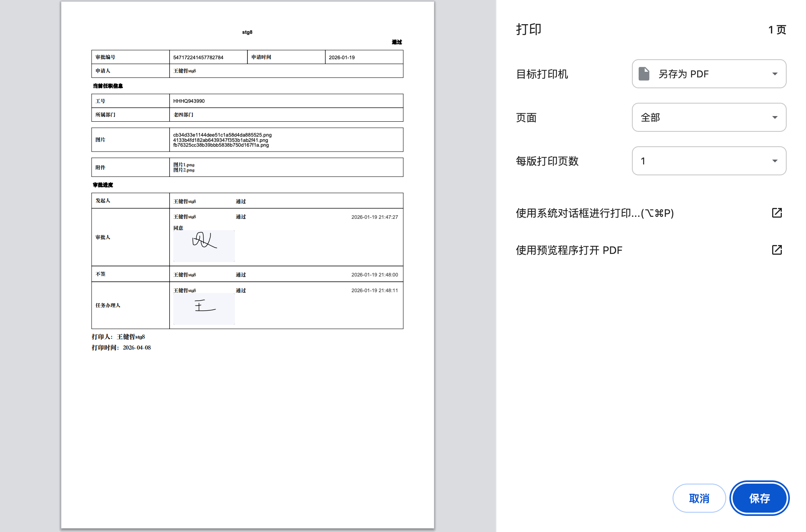Click the stg8 title in the page preview
The image size is (806, 532).
coord(247,32)
